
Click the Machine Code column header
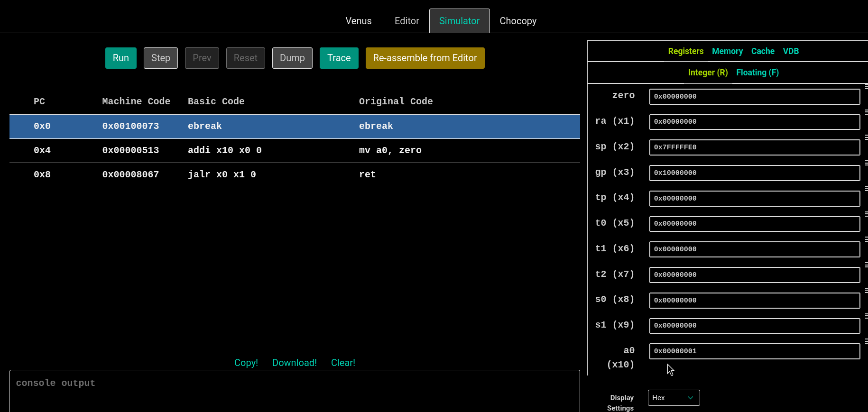pyautogui.click(x=136, y=101)
